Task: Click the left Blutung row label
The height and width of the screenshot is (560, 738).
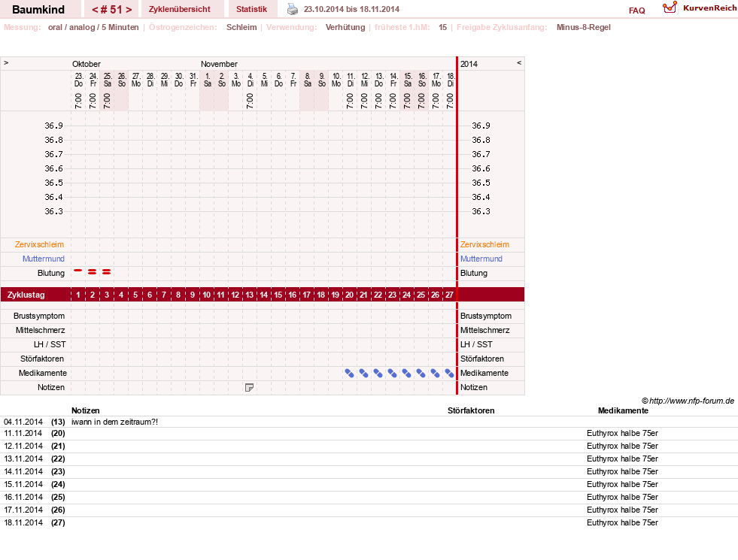Action: tap(51, 273)
